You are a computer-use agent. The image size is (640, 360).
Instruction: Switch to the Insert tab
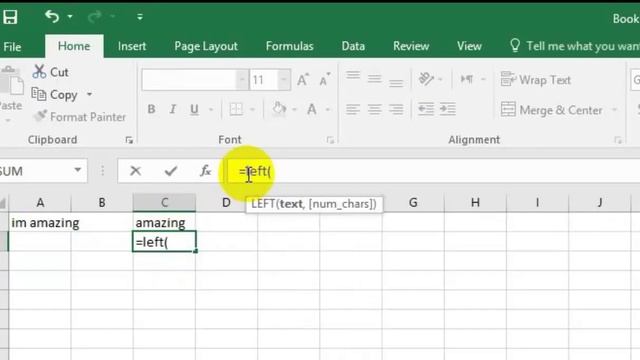(132, 46)
